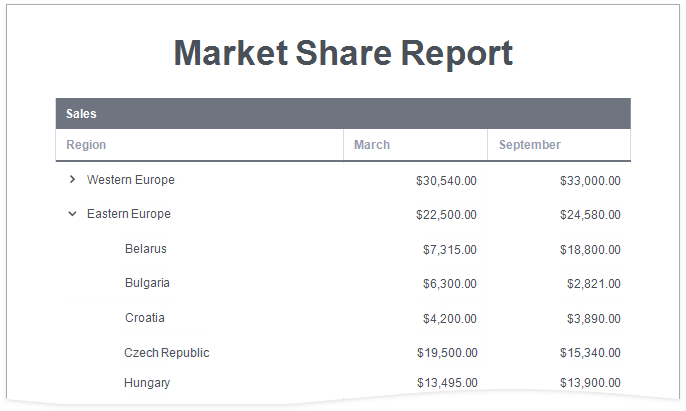Collapse the Eastern Europe row
Screen dimensions: 686x411
72,214
